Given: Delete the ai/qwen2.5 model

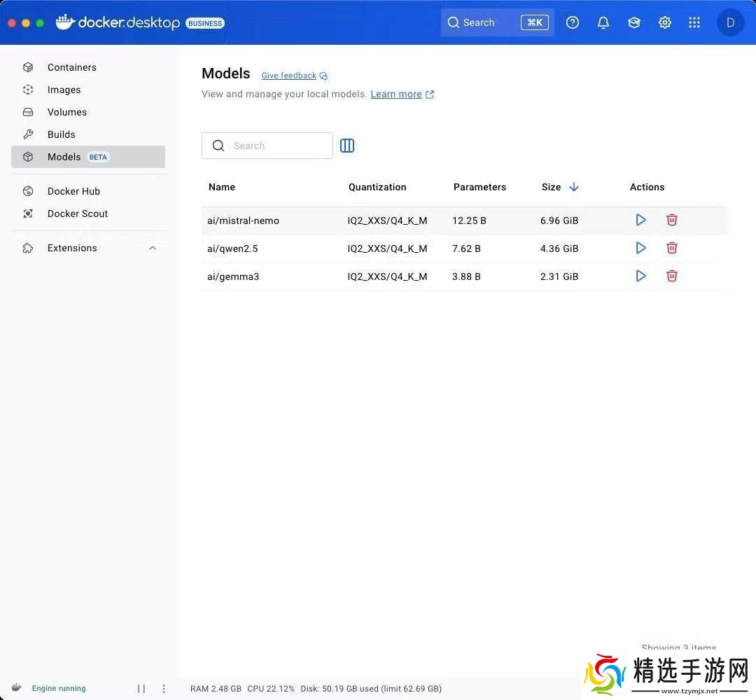Looking at the screenshot, I should coord(671,248).
